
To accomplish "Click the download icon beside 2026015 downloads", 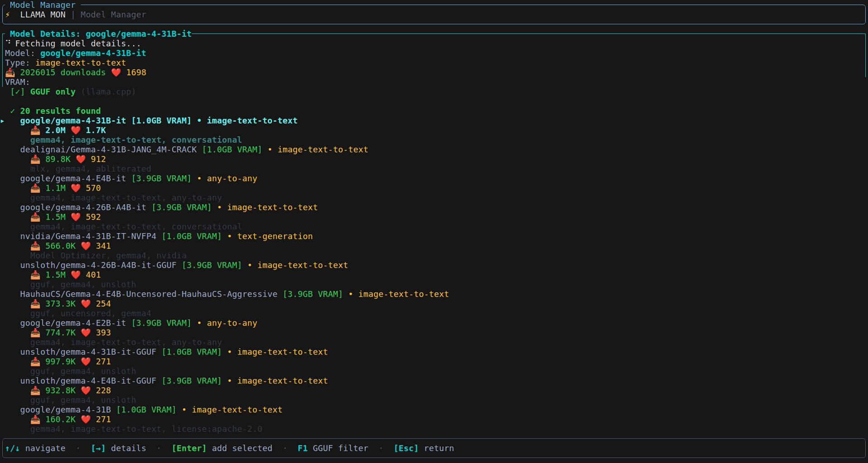I will [x=10, y=73].
